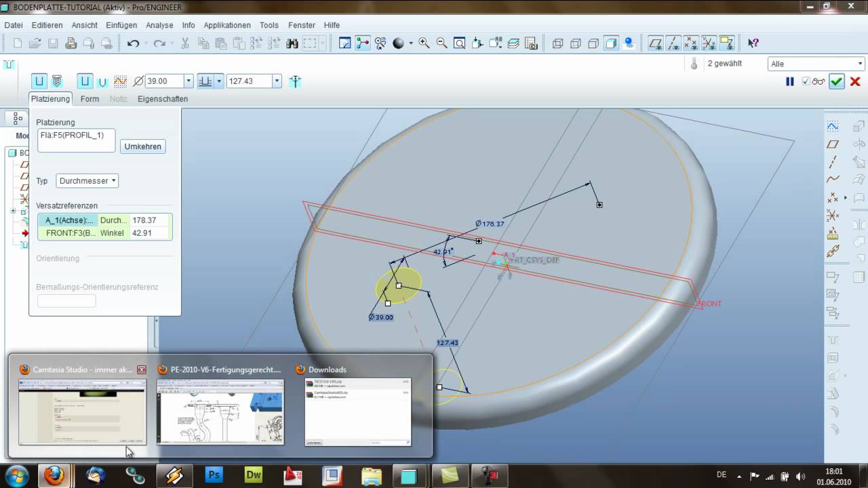Open depth option dropdown arrow
868x488 pixels.
coord(219,81)
